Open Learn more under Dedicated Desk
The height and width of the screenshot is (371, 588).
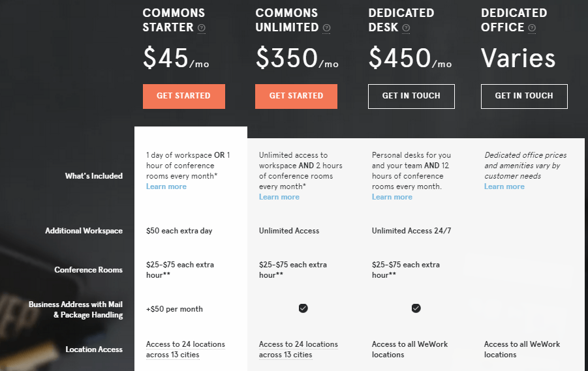coord(392,197)
